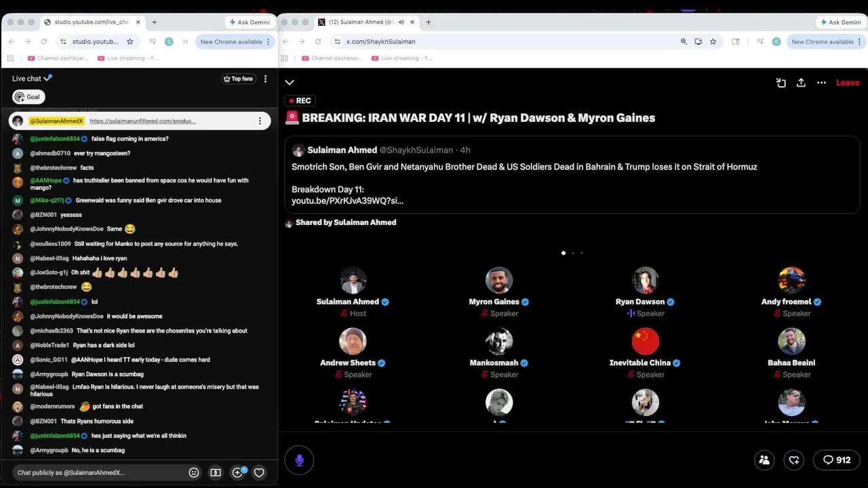Reload the studio.youtube.com tab

[x=44, y=41]
